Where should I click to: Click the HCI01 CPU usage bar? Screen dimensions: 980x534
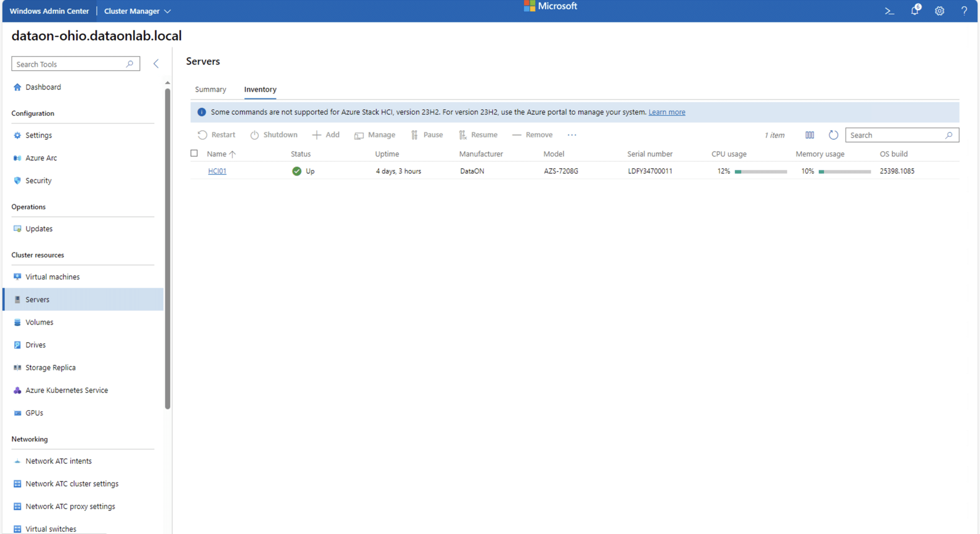coord(761,172)
